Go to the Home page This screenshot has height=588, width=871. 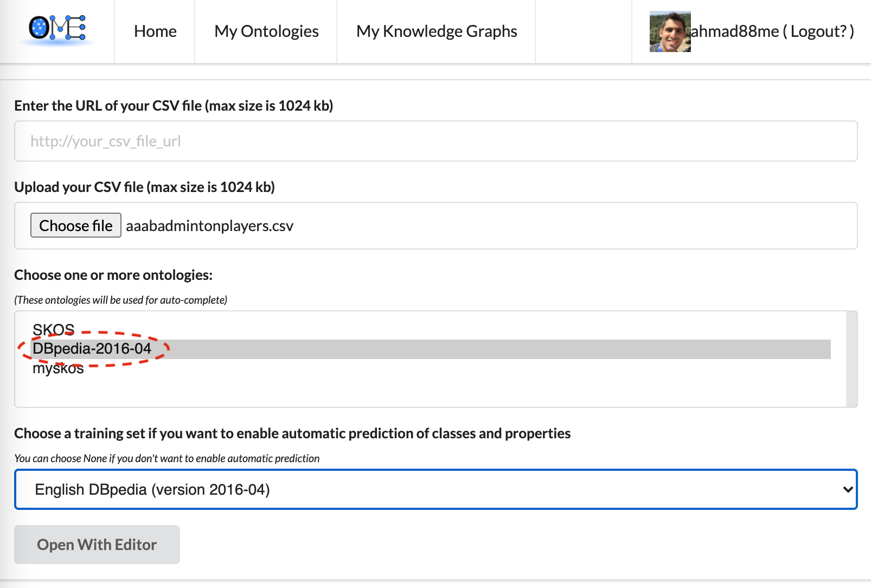point(155,31)
